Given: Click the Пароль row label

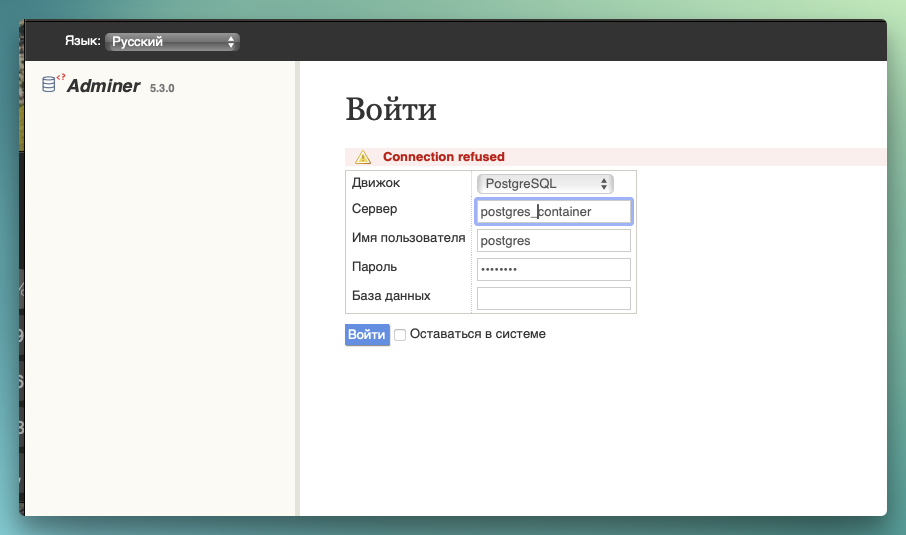Looking at the screenshot, I should [374, 266].
